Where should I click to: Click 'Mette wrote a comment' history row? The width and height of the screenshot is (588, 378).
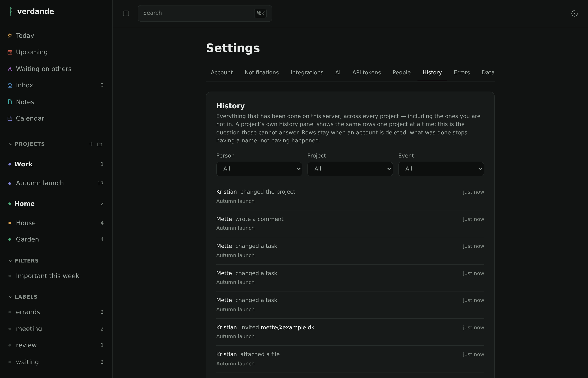350,224
